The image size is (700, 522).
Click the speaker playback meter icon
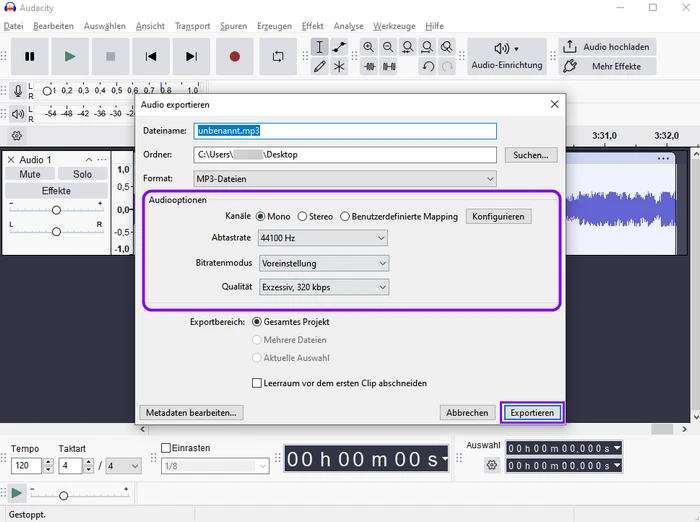coord(18,114)
